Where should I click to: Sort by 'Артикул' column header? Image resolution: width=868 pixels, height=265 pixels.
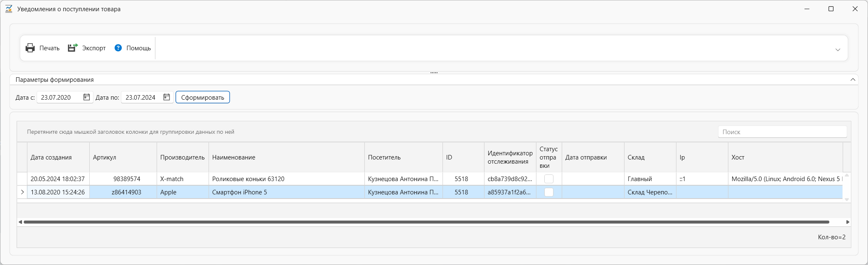pyautogui.click(x=123, y=157)
